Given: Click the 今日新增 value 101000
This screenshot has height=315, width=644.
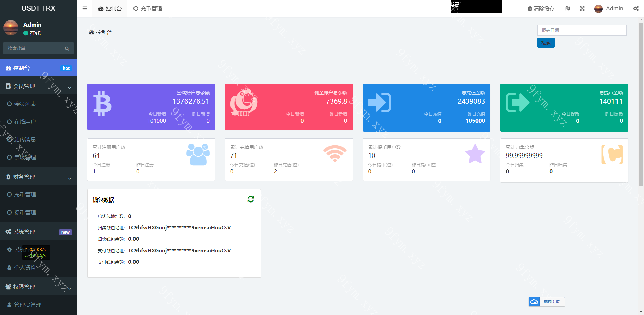Looking at the screenshot, I should [x=157, y=121].
